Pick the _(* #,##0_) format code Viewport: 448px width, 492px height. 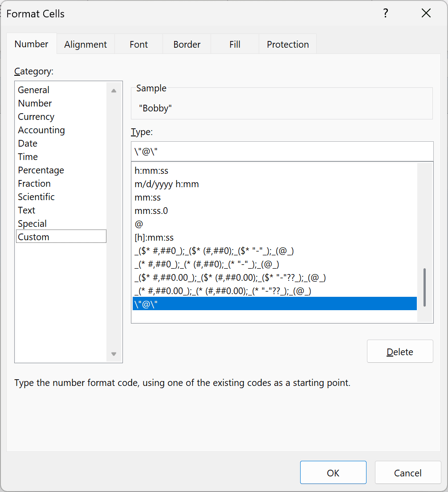275,265
